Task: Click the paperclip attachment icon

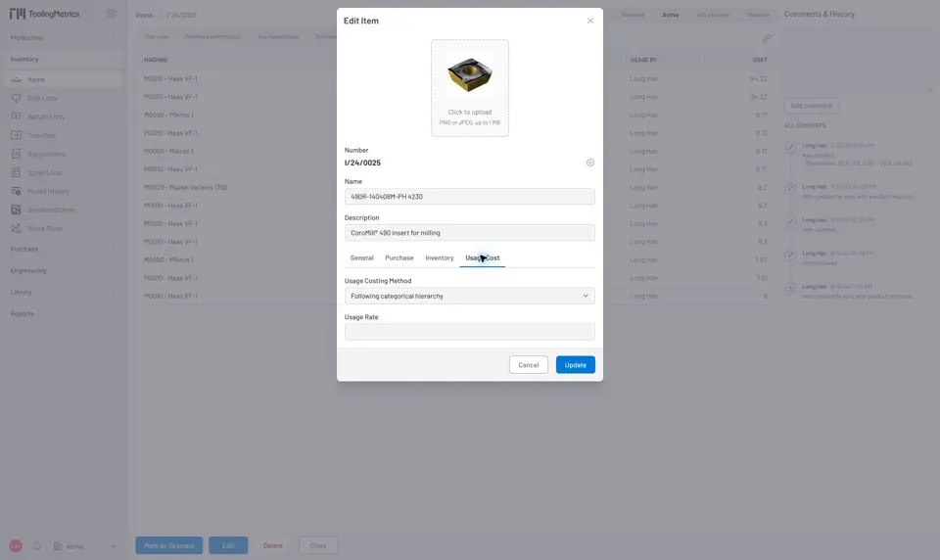Action: tap(766, 38)
